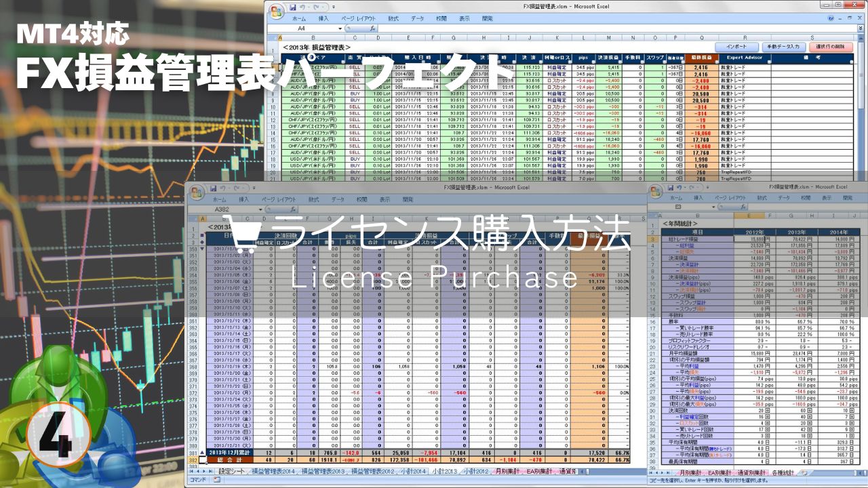The width and height of the screenshot is (868, 488).
Task: Open Name Box dropdown beside A382
Action: 259,209
